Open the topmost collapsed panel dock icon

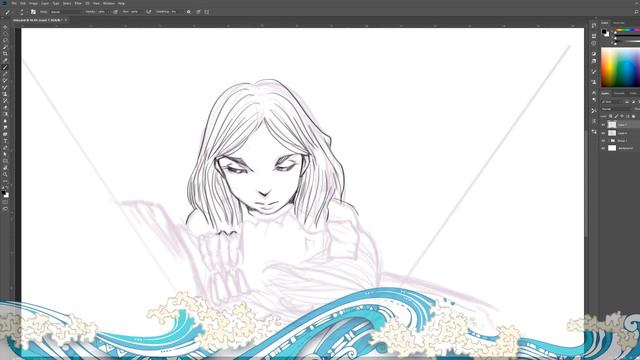click(x=594, y=25)
